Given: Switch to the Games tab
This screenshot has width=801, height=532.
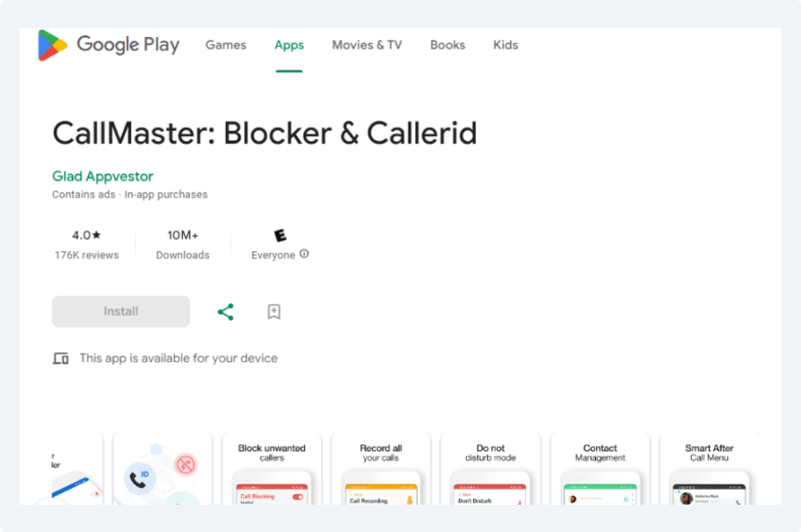Looking at the screenshot, I should 226,45.
